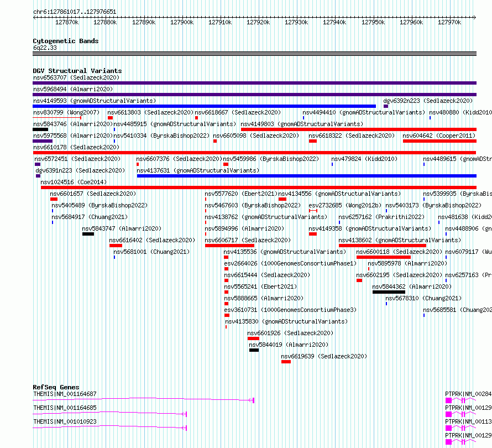Click the nsv5681001 (Chuang2021) label

coord(151,252)
